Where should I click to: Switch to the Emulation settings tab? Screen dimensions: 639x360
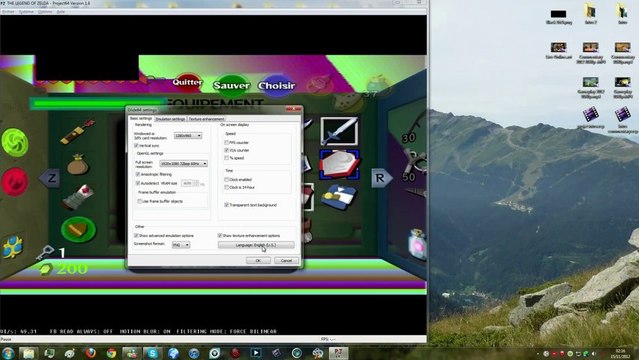[170, 119]
